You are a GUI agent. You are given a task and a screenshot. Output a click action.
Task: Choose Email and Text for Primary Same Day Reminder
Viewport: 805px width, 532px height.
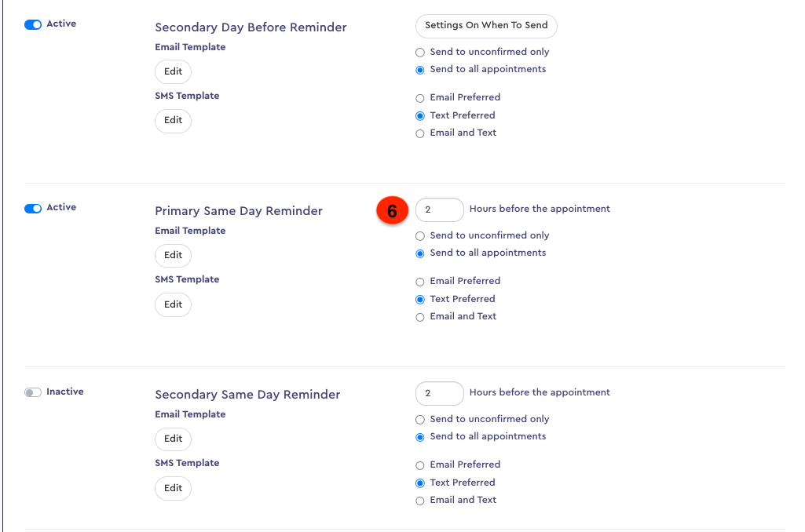coord(419,316)
